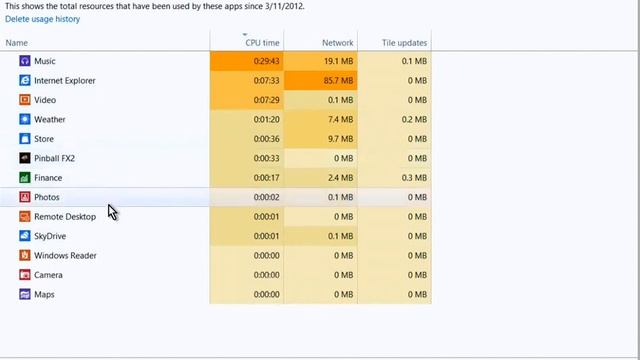This screenshot has height=360, width=640.
Task: Click Store CPU time 0:00:36
Action: click(267, 139)
